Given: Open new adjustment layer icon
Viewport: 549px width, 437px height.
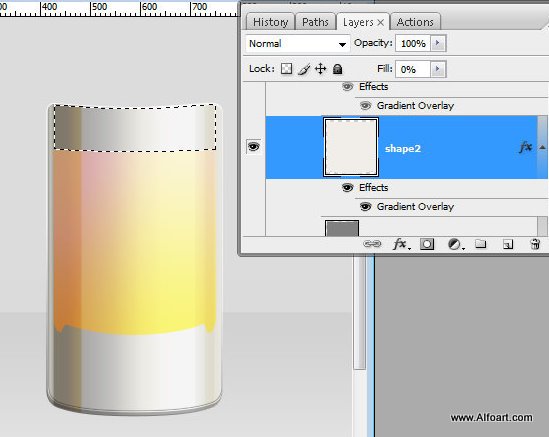Looking at the screenshot, I should (455, 244).
